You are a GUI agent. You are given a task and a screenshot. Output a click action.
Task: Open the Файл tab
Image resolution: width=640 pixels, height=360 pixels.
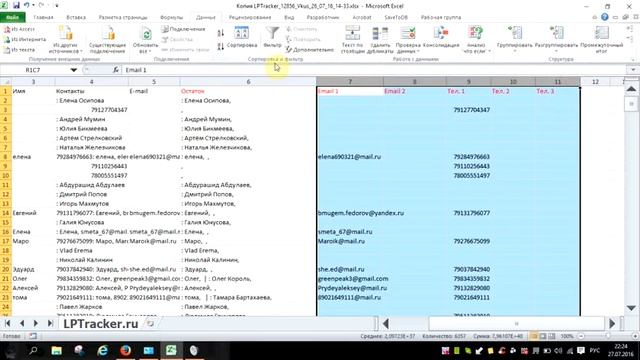(13, 18)
